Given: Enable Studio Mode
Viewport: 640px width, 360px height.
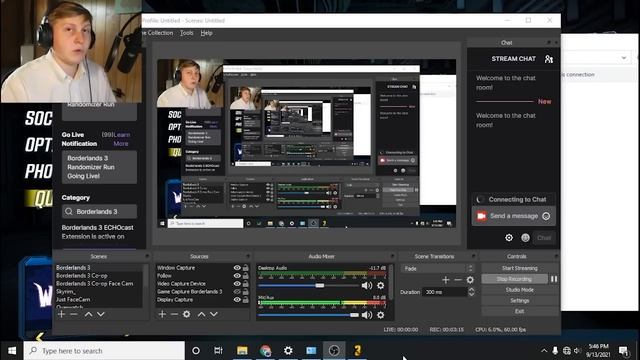Looking at the screenshot, I should coord(520,290).
